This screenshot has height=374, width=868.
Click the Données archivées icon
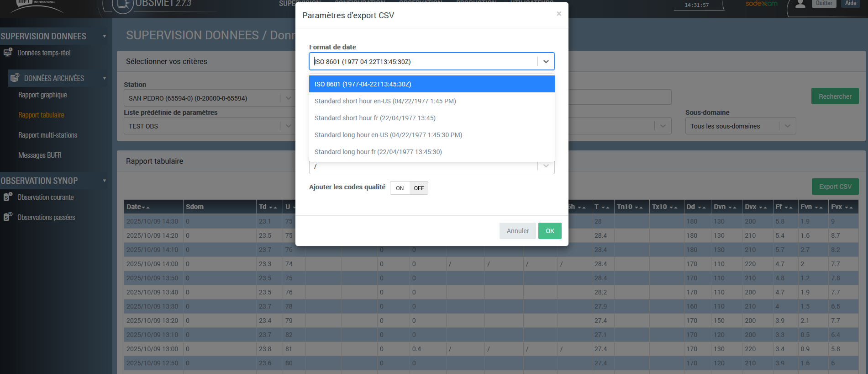(15, 78)
